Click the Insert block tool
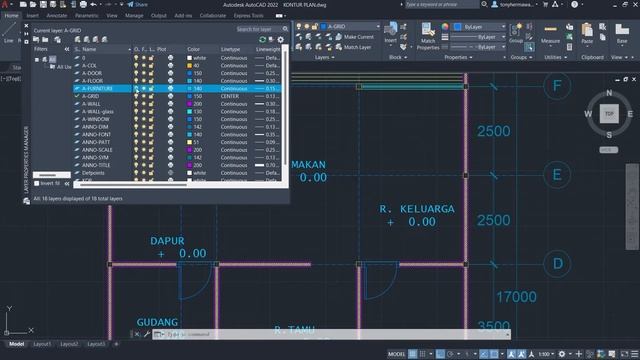 click(x=391, y=33)
